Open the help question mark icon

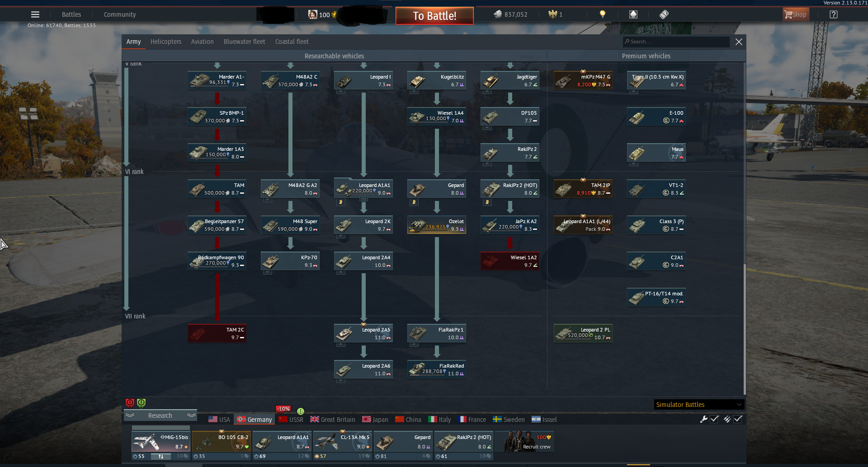[x=834, y=14]
